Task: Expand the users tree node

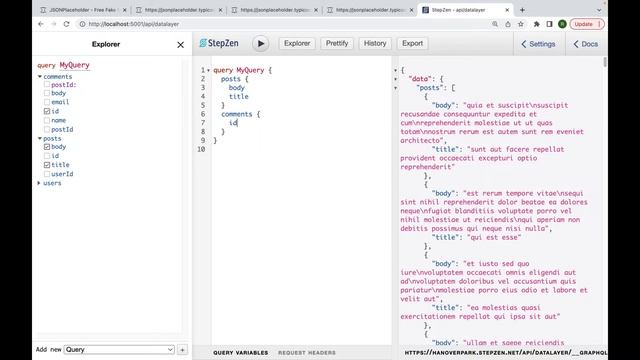Action: 39,183
